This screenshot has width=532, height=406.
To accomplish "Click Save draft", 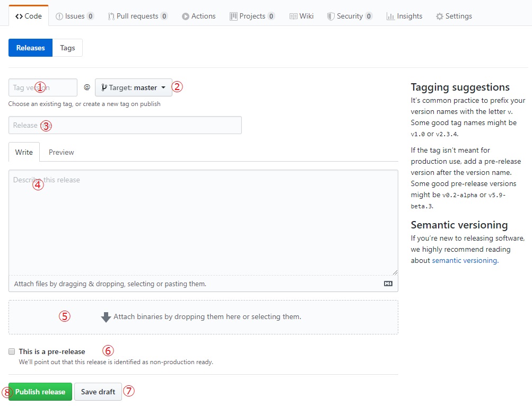I will tap(98, 392).
